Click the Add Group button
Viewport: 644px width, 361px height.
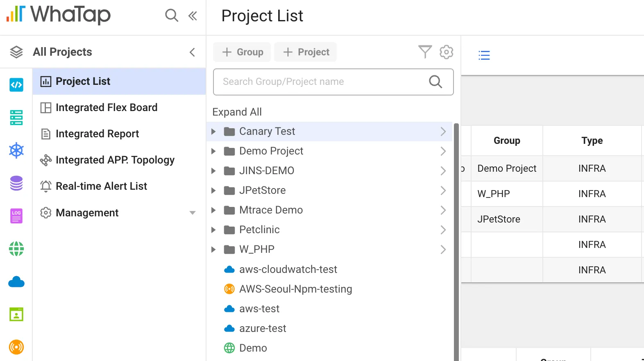(242, 52)
